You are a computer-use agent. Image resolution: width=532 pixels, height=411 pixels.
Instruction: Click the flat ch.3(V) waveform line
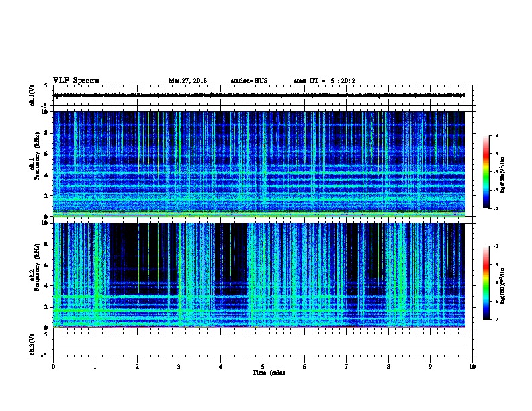click(259, 345)
